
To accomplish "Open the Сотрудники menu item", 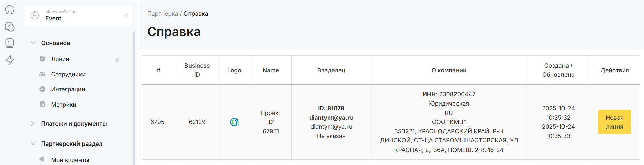I will (68, 74).
